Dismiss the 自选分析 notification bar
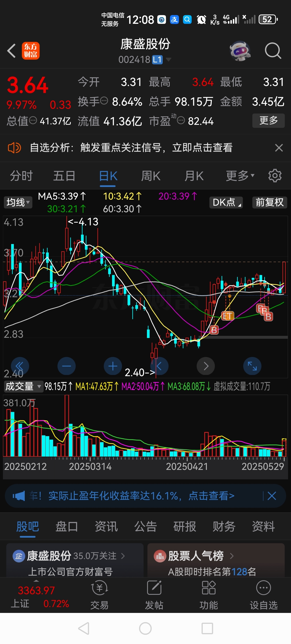 click(279, 148)
